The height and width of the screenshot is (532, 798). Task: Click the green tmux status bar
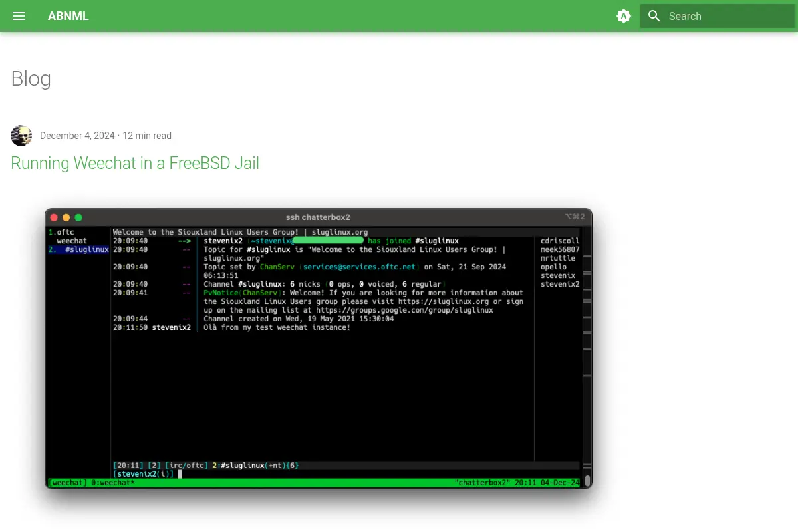(x=314, y=482)
